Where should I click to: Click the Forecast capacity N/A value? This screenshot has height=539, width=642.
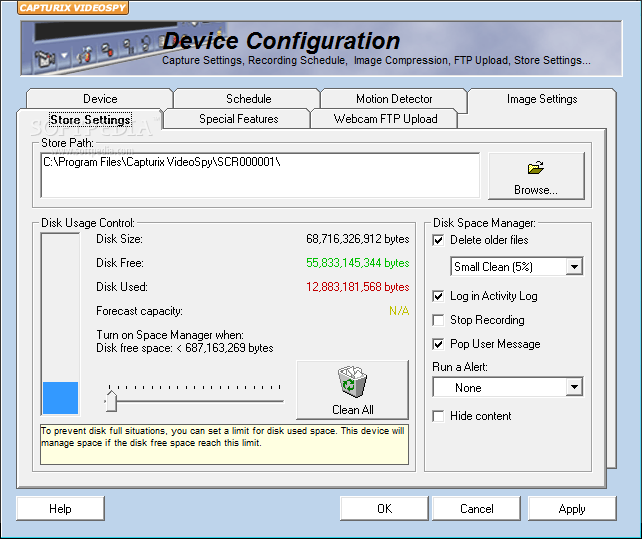point(399,311)
